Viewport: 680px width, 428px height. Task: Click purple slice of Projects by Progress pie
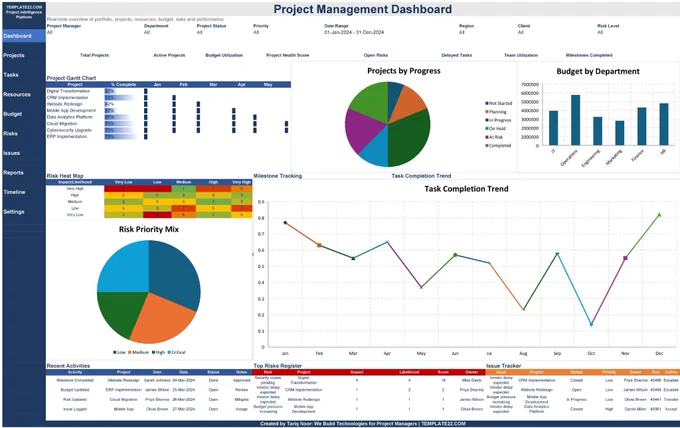point(362,128)
